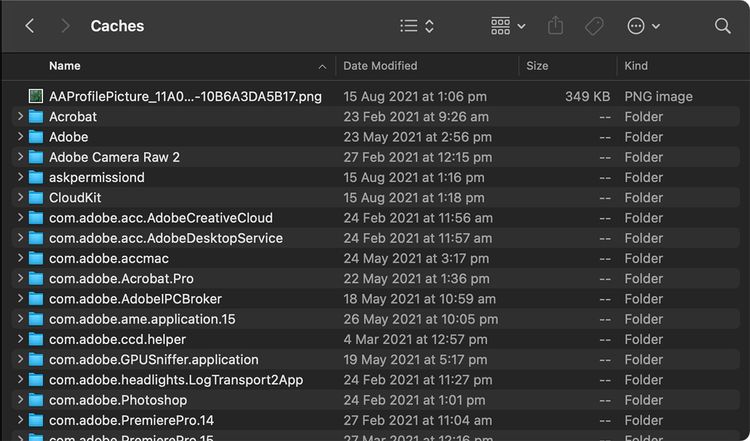
Task: Sort files by Name column header
Action: (65, 66)
